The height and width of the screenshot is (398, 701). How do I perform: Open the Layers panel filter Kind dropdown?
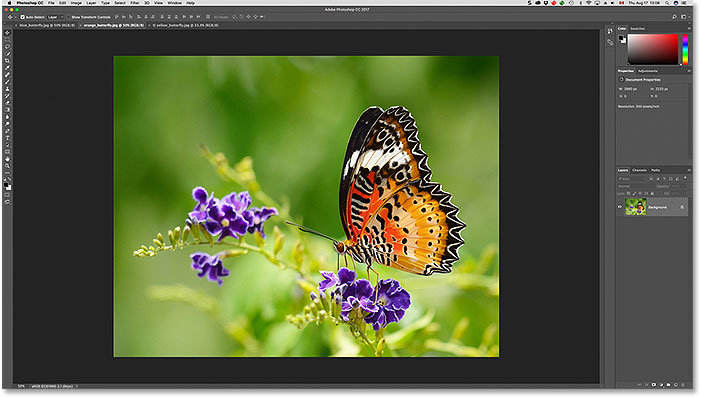coord(632,179)
